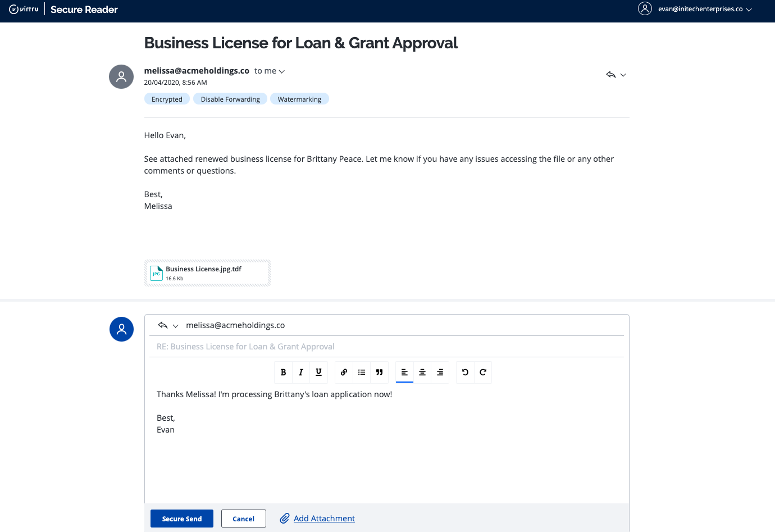Click melissa's sender avatar icon
This screenshot has width=775, height=532.
click(121, 77)
